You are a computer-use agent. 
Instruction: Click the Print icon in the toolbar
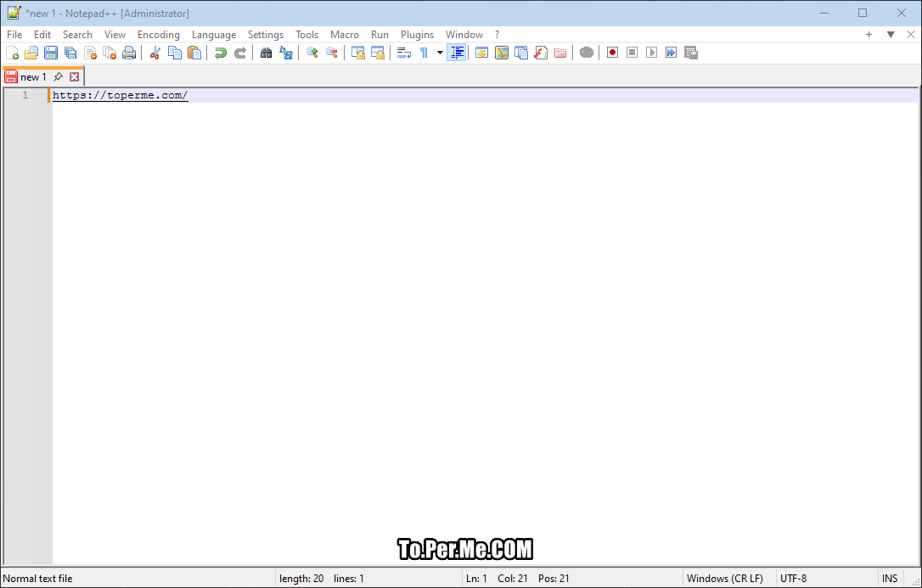click(x=129, y=53)
